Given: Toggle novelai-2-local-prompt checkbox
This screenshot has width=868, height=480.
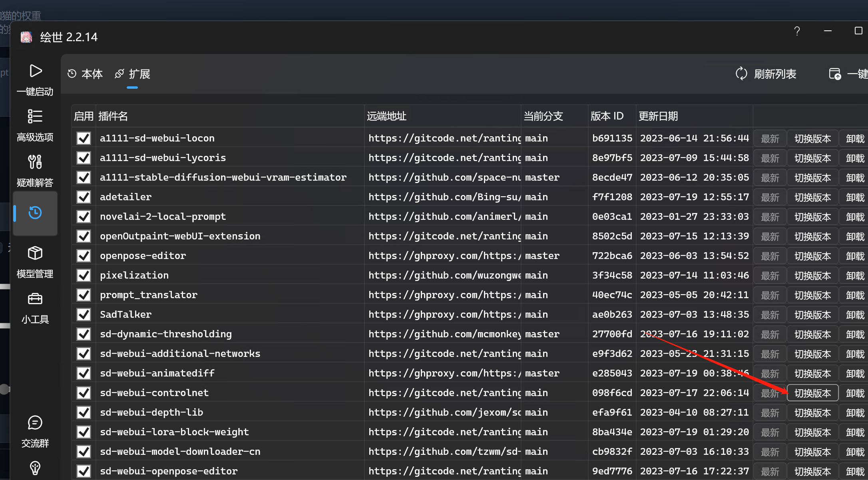Looking at the screenshot, I should (84, 217).
